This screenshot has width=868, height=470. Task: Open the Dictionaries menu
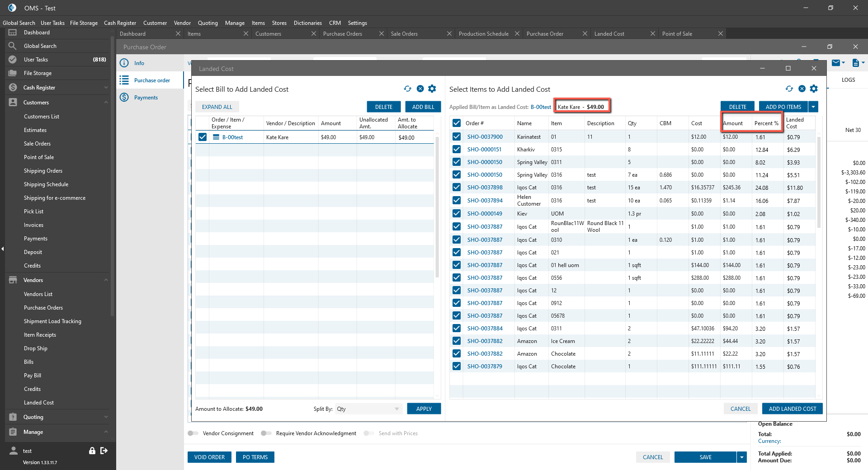coord(307,23)
